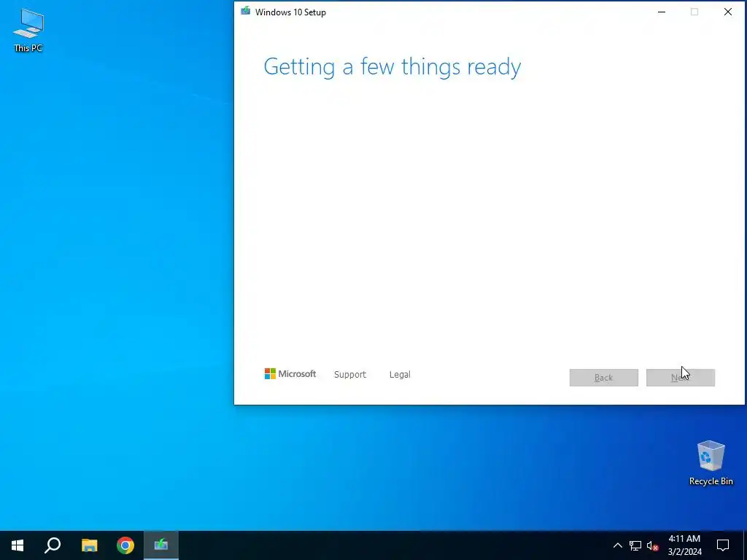The height and width of the screenshot is (560, 747).
Task: Click the Show desktop strip on the taskbar
Action: tap(745, 545)
